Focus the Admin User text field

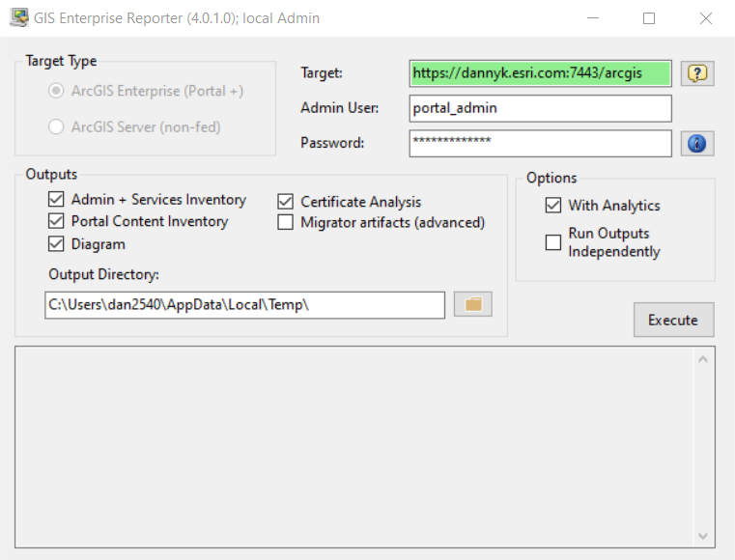coord(539,108)
